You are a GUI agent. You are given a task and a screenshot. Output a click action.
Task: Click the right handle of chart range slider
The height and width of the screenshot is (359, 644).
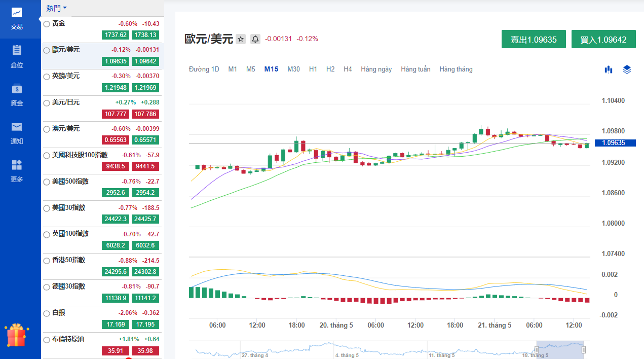tap(584, 349)
